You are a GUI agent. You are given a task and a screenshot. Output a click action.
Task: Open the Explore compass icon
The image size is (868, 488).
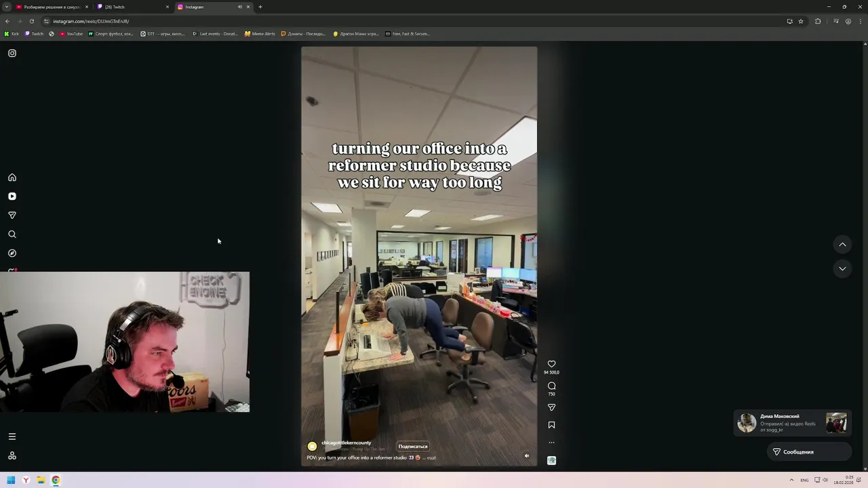pyautogui.click(x=12, y=253)
